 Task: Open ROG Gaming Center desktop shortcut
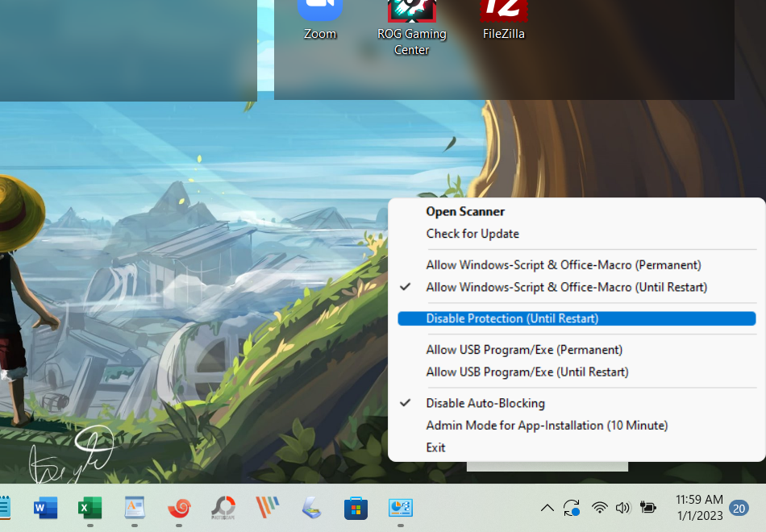(412, 28)
